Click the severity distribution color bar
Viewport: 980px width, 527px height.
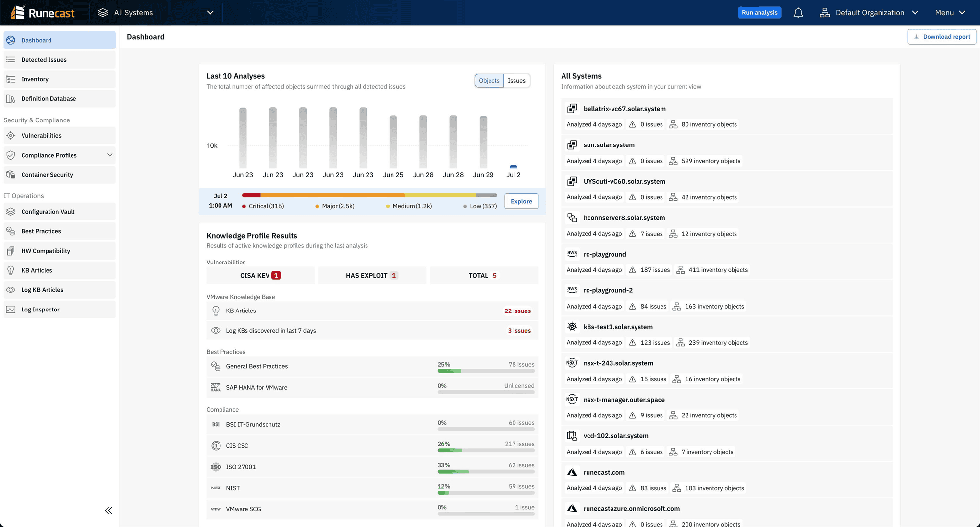coord(369,195)
